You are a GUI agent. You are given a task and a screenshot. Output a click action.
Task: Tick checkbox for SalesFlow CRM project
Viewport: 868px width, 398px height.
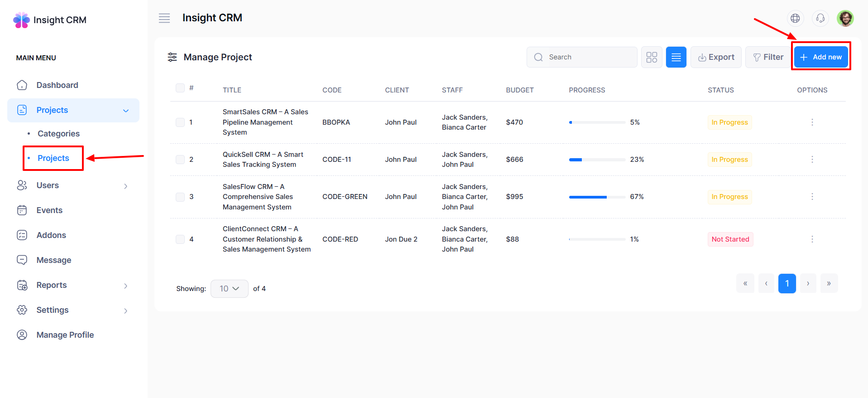coord(180,197)
